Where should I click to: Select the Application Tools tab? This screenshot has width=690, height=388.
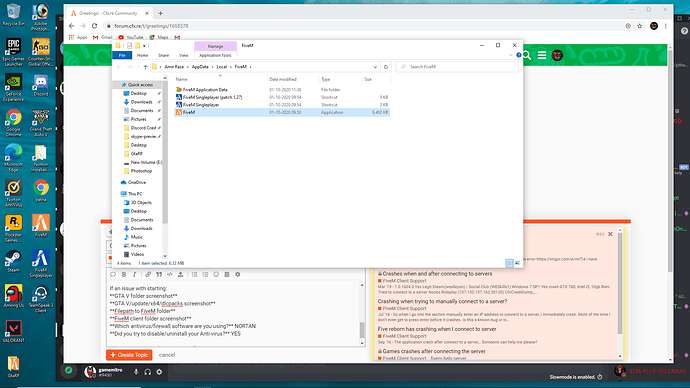215,55
